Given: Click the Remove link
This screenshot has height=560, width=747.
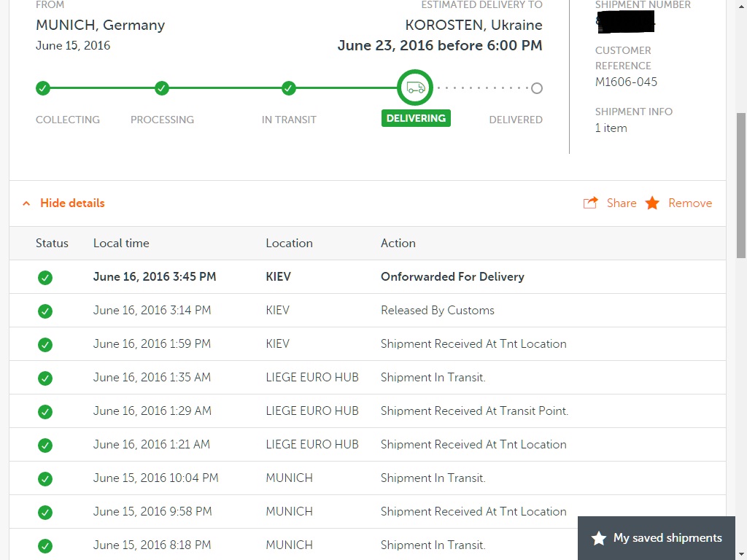Looking at the screenshot, I should tap(689, 203).
